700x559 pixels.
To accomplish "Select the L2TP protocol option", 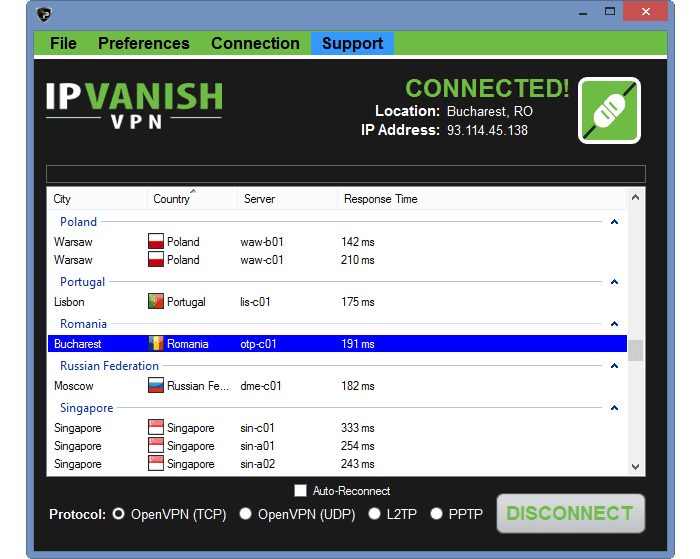I will coord(374,514).
